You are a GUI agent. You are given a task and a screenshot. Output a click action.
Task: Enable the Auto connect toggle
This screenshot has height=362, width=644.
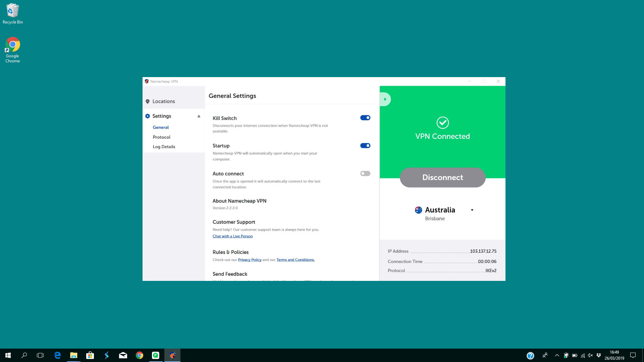click(365, 173)
